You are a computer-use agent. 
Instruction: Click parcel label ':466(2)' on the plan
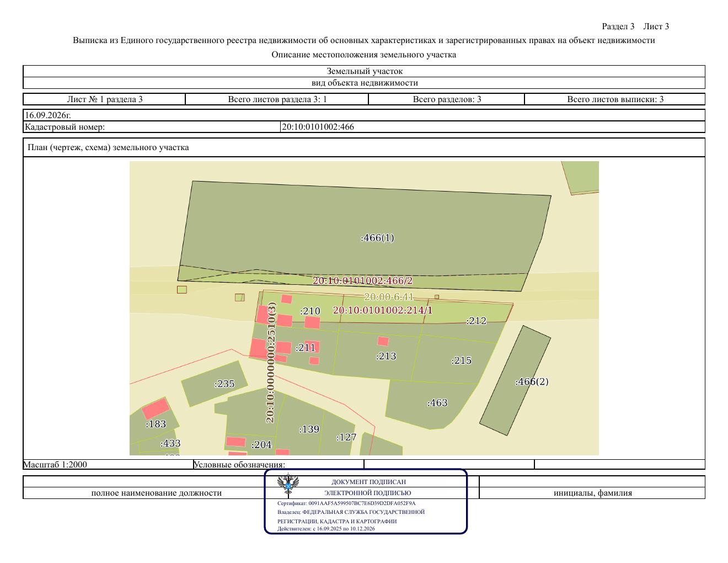point(532,381)
